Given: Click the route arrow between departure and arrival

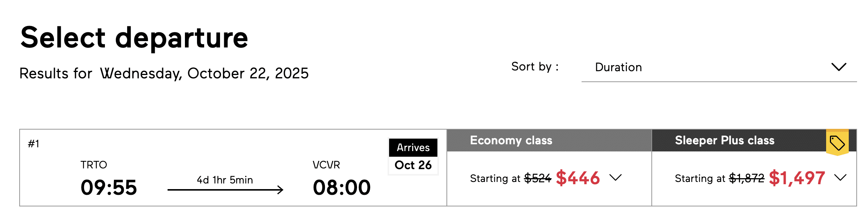Looking at the screenshot, I should pyautogui.click(x=225, y=190).
